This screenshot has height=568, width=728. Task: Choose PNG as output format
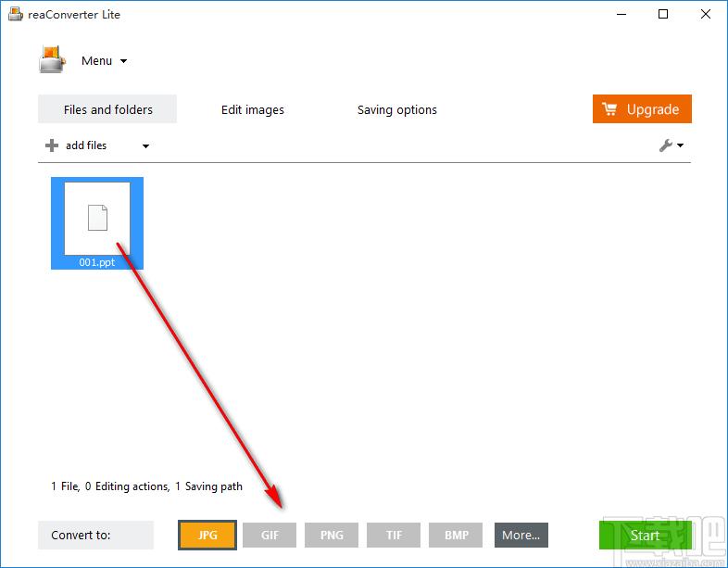[x=332, y=535]
